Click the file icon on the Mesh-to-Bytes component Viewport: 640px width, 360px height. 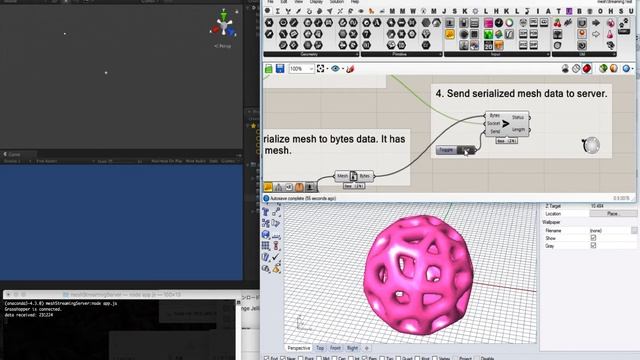point(353,176)
